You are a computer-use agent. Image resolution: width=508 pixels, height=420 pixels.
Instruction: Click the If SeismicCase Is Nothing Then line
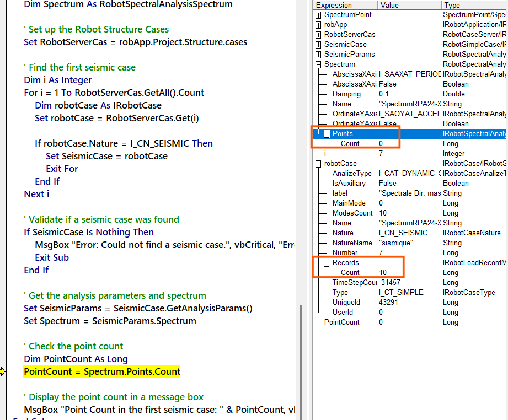(x=89, y=232)
